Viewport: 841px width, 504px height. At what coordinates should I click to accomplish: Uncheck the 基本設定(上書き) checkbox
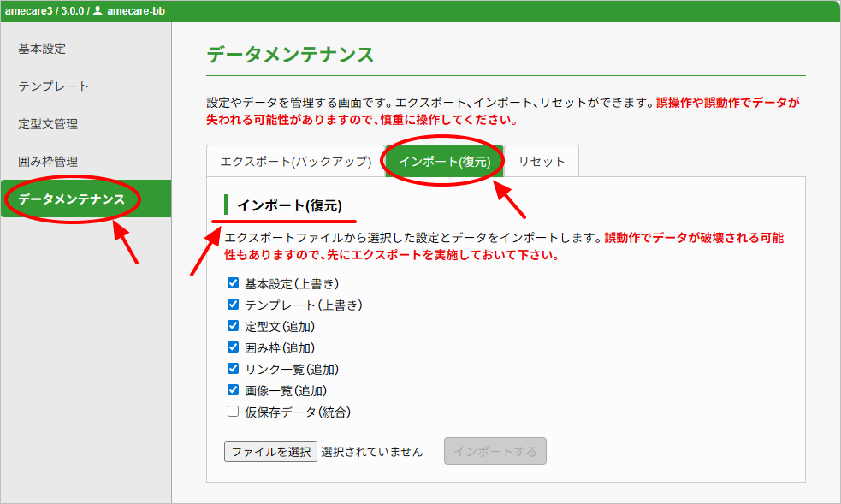pyautogui.click(x=233, y=283)
